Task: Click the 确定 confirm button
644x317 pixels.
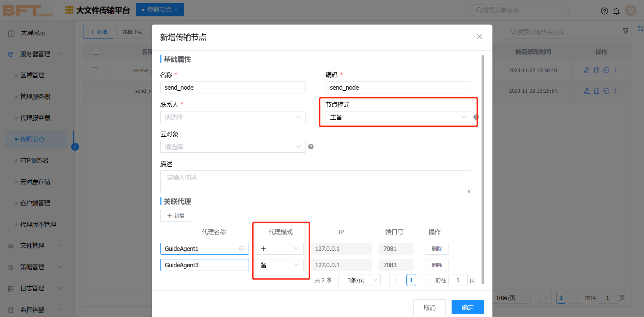Action: pyautogui.click(x=467, y=307)
